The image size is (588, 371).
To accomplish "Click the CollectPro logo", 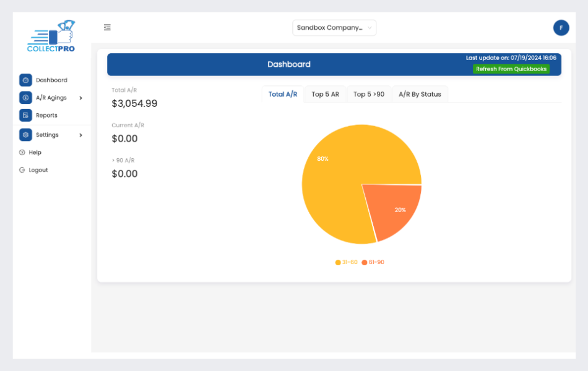I will [51, 36].
